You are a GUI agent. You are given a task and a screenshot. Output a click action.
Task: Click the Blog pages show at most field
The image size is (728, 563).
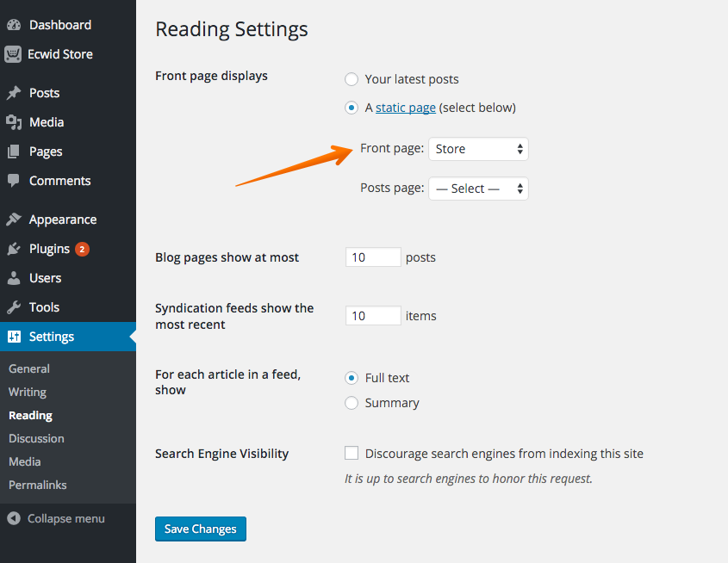pos(373,257)
